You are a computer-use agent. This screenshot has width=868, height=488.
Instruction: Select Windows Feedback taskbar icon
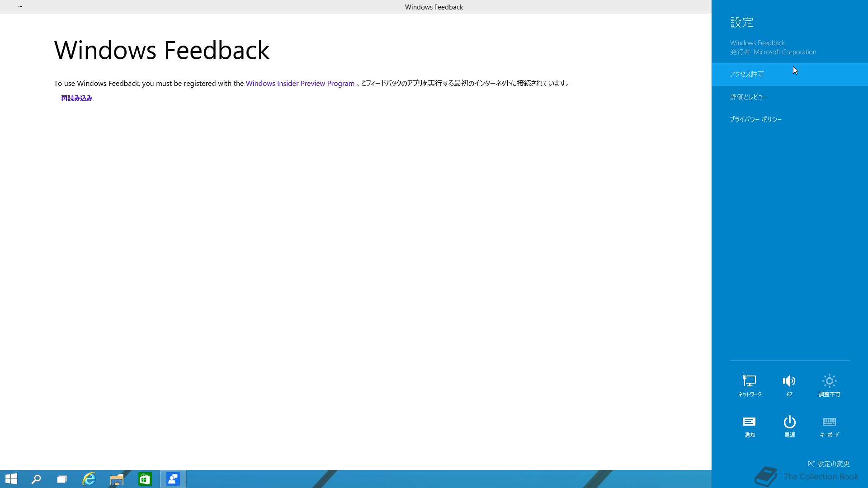click(173, 479)
